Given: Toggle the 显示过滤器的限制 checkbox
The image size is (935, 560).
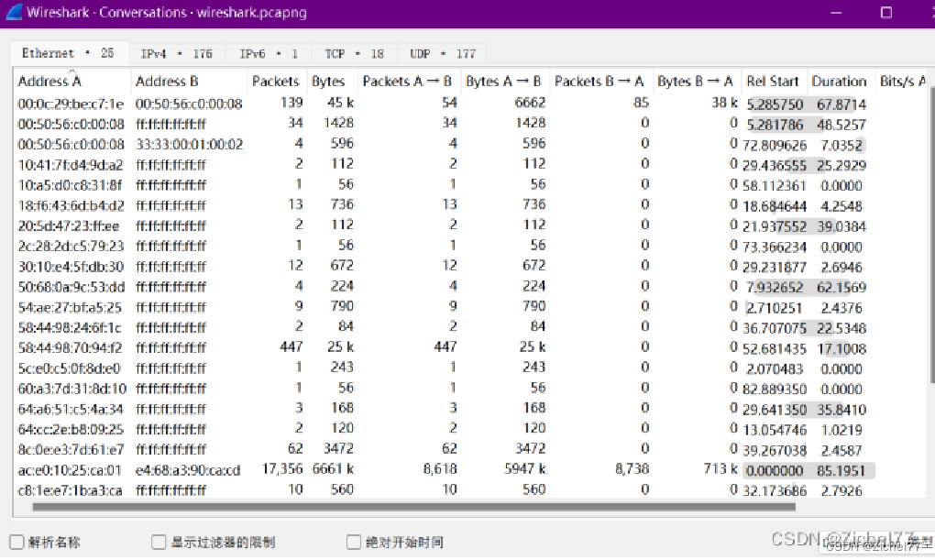Looking at the screenshot, I should (x=159, y=542).
